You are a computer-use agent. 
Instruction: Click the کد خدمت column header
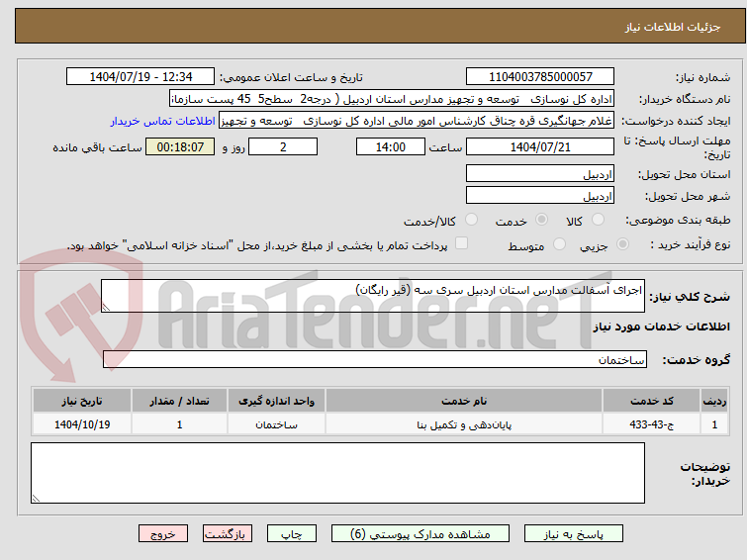point(651,401)
